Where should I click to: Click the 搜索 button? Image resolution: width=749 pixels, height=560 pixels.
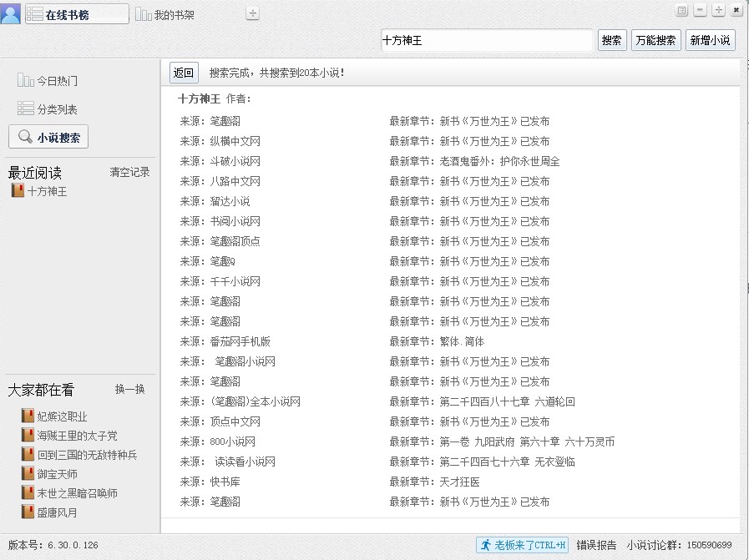click(x=612, y=40)
